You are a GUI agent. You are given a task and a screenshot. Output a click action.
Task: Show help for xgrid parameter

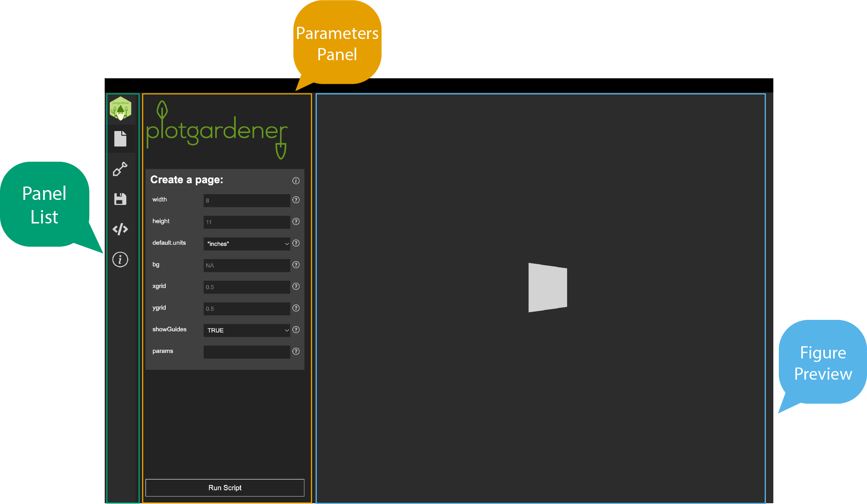point(296,286)
